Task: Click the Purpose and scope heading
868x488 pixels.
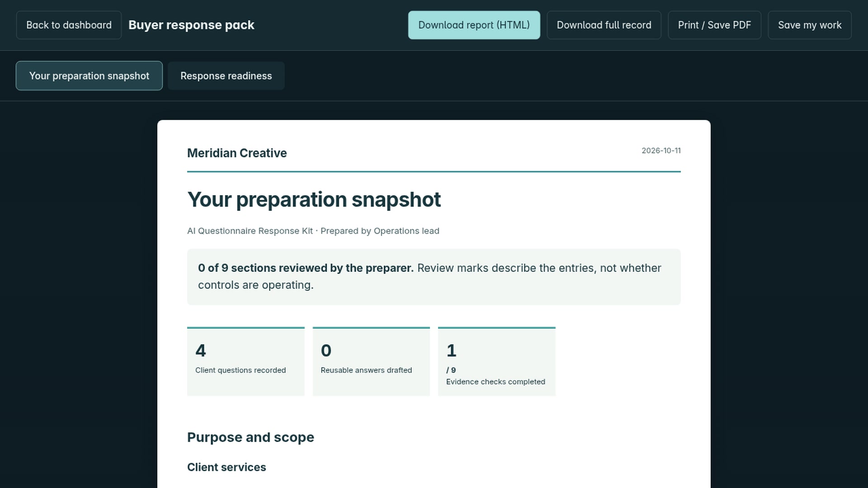Action: pyautogui.click(x=250, y=437)
